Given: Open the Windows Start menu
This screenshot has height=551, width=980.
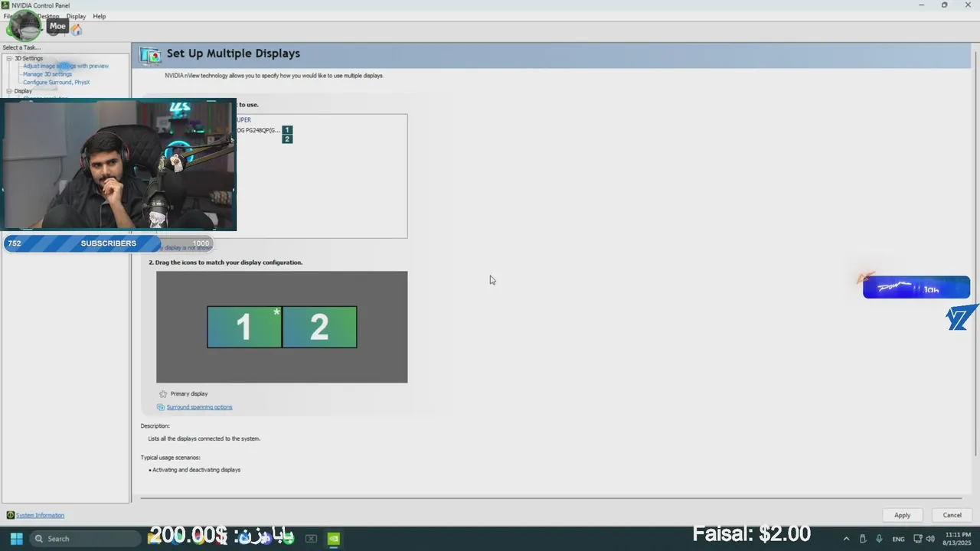Looking at the screenshot, I should pyautogui.click(x=16, y=539).
